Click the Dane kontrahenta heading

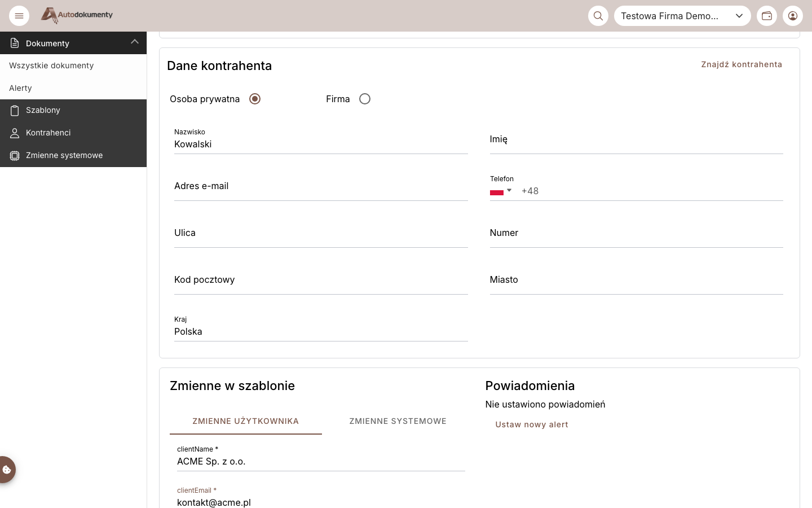(219, 65)
